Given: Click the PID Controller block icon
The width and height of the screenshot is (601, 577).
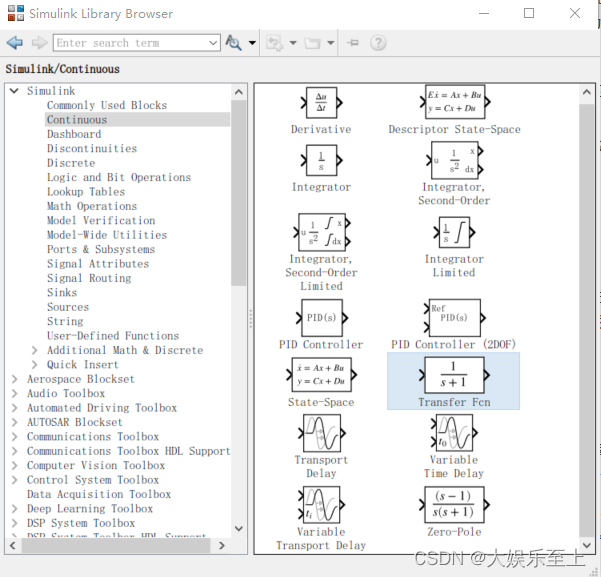Looking at the screenshot, I should (321, 318).
